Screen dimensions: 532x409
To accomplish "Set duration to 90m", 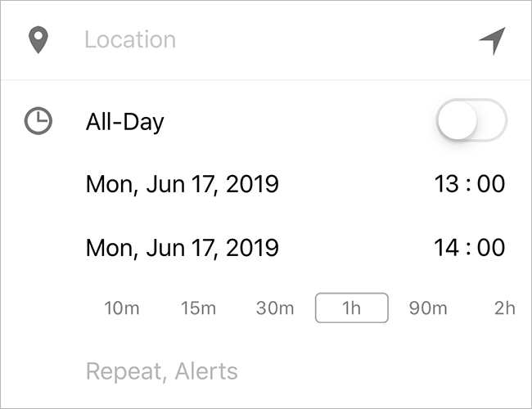I will (428, 308).
